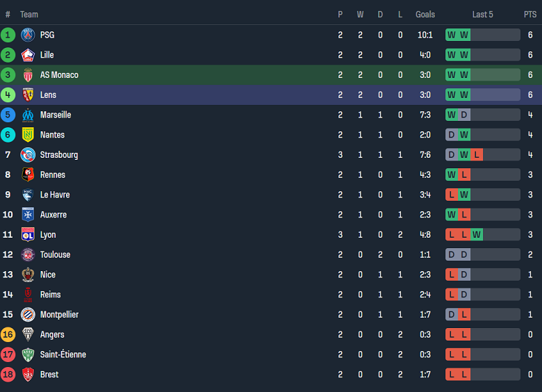The height and width of the screenshot is (392, 542).
Task: Click the Lyon club crest icon
Action: tap(28, 235)
